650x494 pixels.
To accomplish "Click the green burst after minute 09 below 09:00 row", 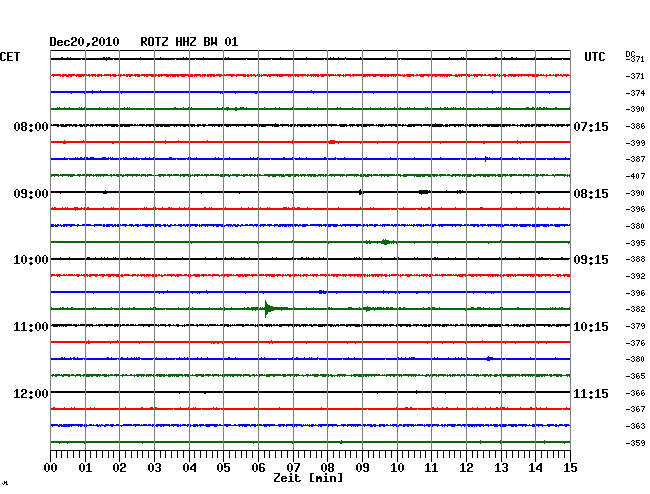I will (x=386, y=242).
